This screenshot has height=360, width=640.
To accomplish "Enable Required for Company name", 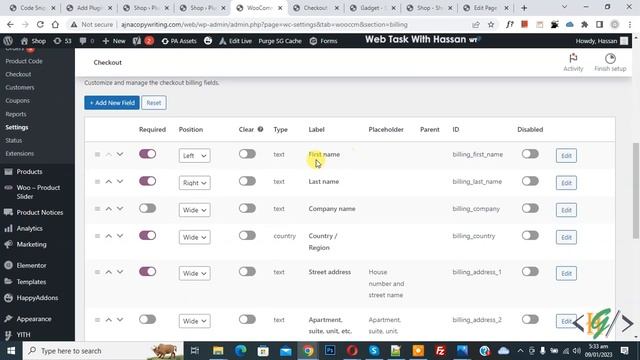I will click(147, 208).
